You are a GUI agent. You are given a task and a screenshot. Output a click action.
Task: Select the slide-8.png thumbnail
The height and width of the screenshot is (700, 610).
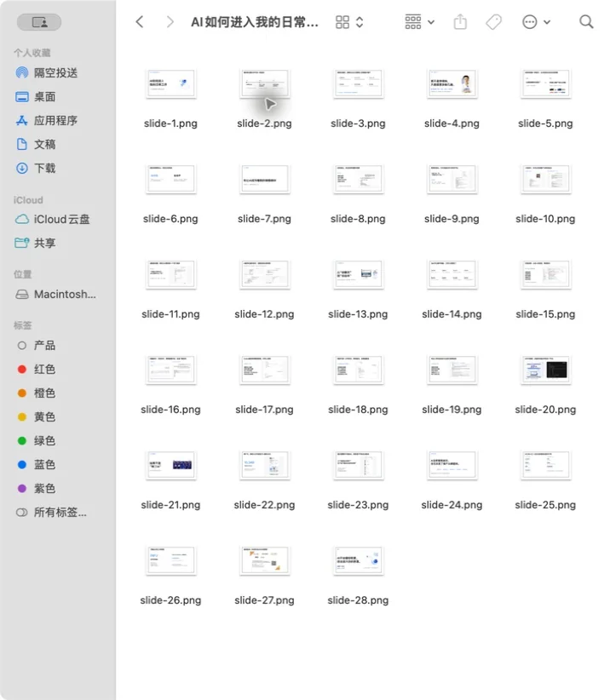(x=358, y=179)
